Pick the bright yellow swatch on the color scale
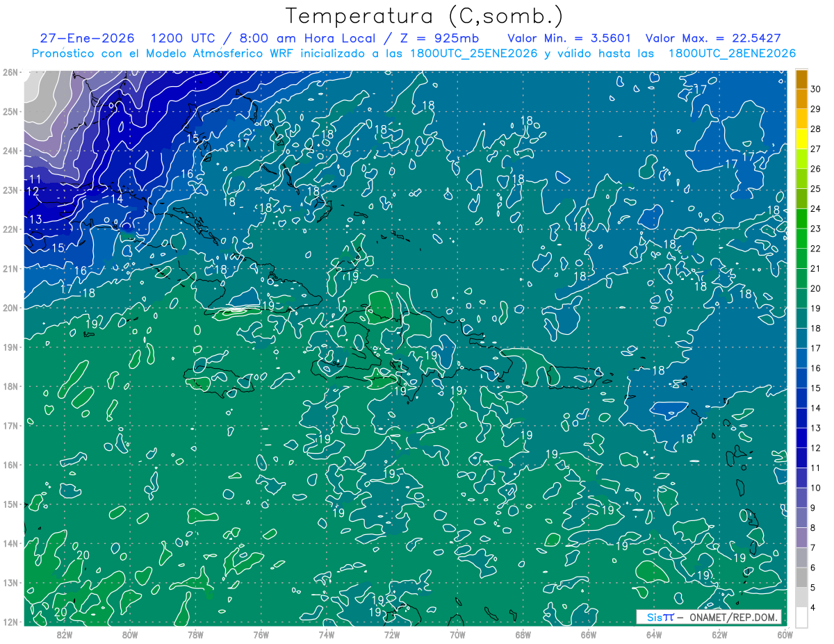Screen dimensions: 834x644 801,139
